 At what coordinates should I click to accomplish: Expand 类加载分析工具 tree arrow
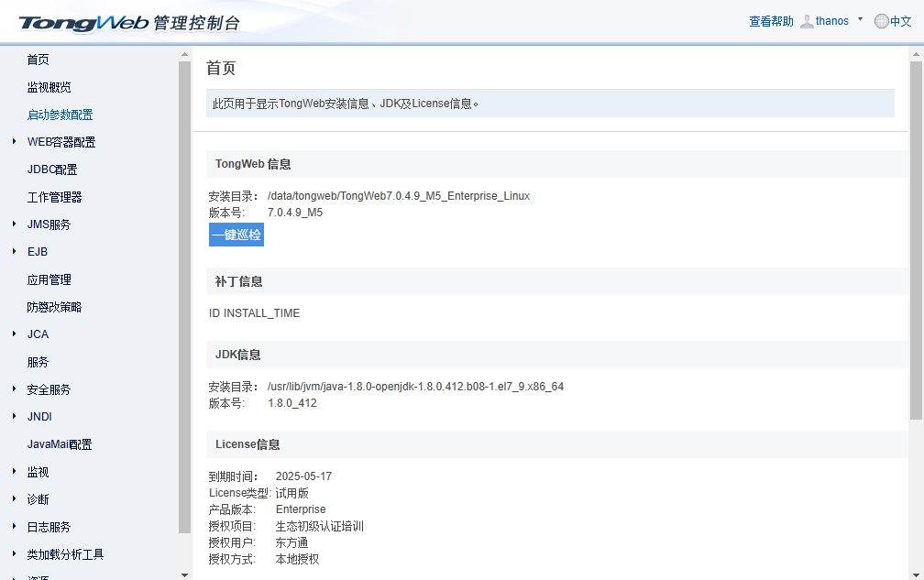coord(14,553)
